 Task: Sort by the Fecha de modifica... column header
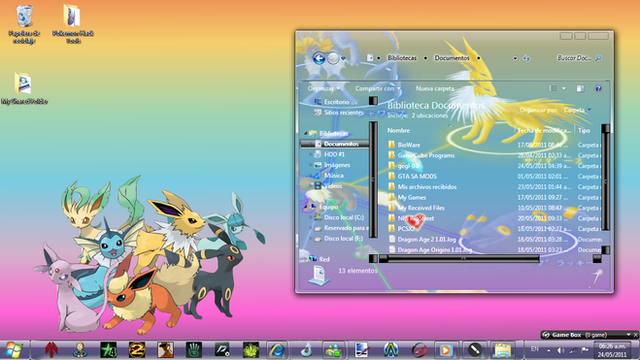click(x=544, y=131)
